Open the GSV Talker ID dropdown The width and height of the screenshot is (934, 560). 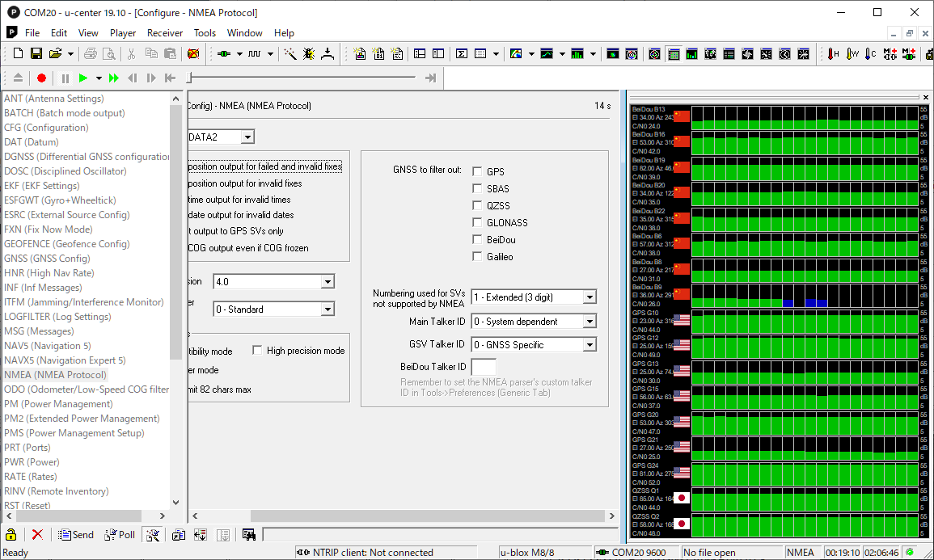(590, 344)
